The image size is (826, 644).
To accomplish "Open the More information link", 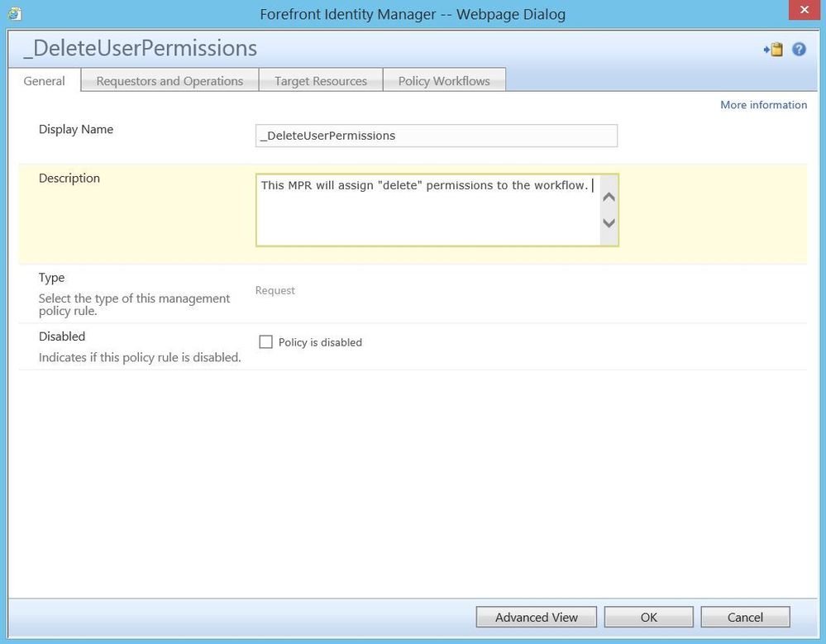I will [x=763, y=105].
